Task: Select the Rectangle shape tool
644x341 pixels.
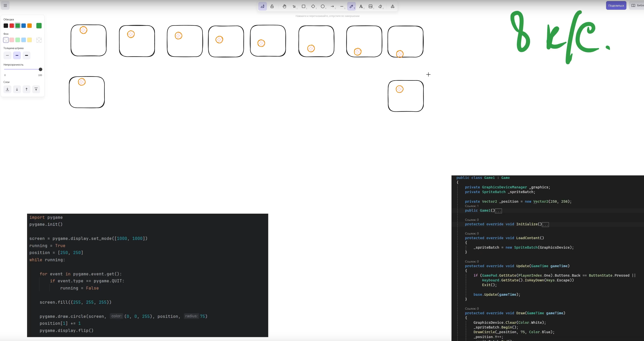Action: point(303,6)
